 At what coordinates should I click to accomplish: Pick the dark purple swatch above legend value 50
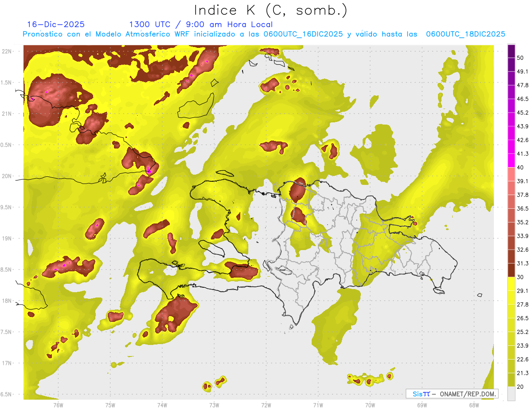(x=511, y=51)
